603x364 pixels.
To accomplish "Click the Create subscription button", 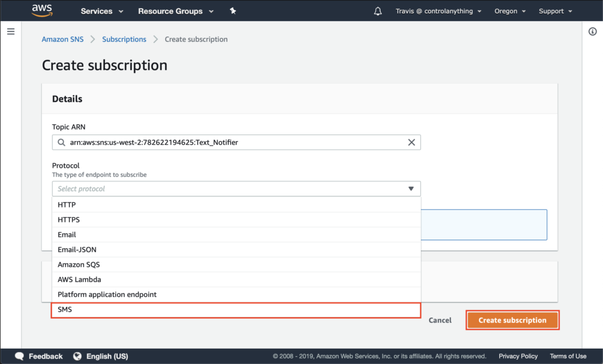I will click(x=512, y=320).
